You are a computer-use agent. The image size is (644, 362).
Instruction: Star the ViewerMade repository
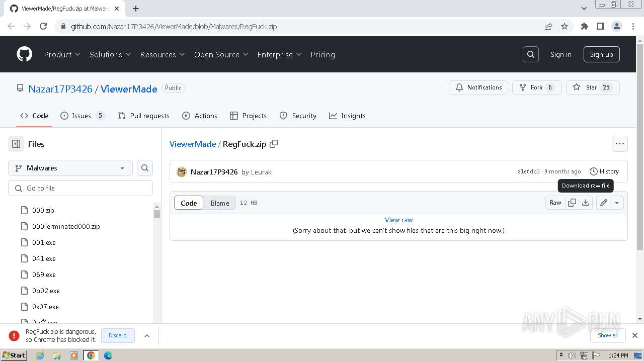(x=593, y=87)
